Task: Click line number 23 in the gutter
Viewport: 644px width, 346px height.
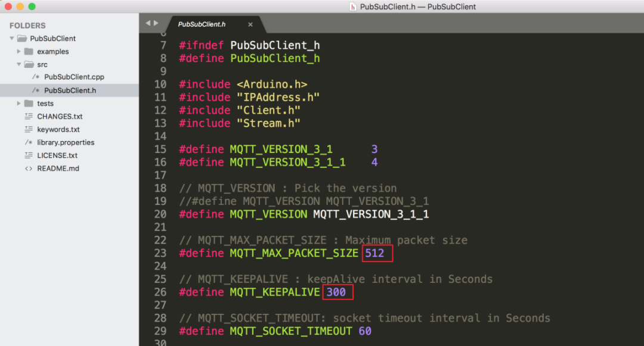Action: point(160,253)
